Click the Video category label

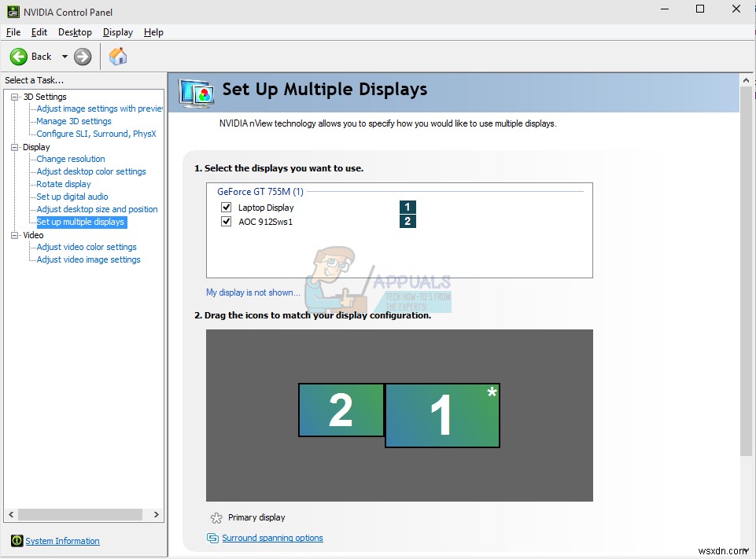[33, 235]
